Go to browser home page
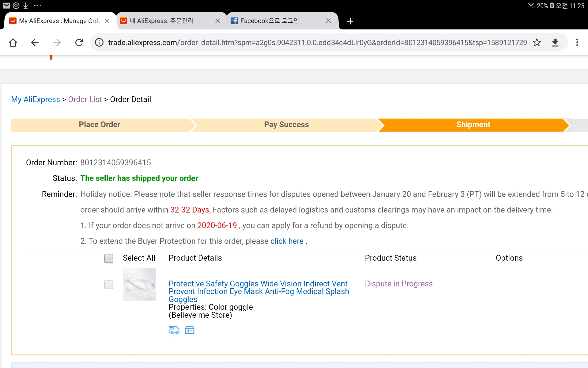 [13, 42]
